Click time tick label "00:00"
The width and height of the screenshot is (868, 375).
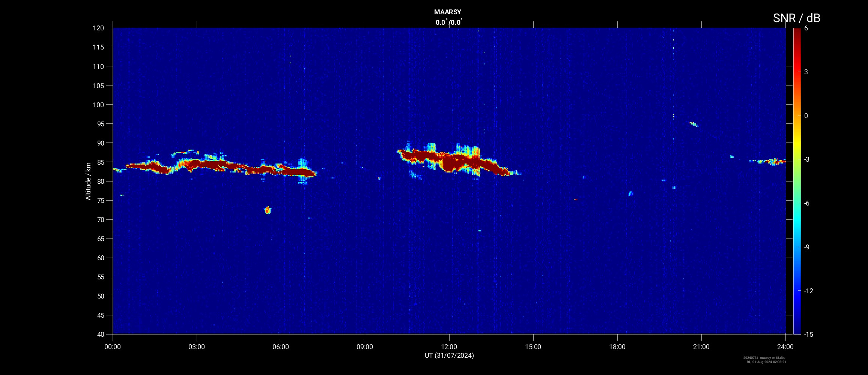click(x=113, y=347)
